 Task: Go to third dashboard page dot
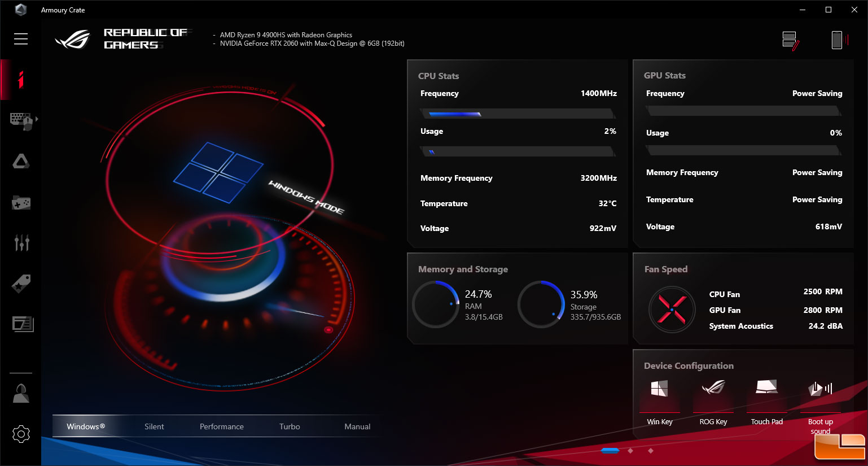(x=651, y=450)
